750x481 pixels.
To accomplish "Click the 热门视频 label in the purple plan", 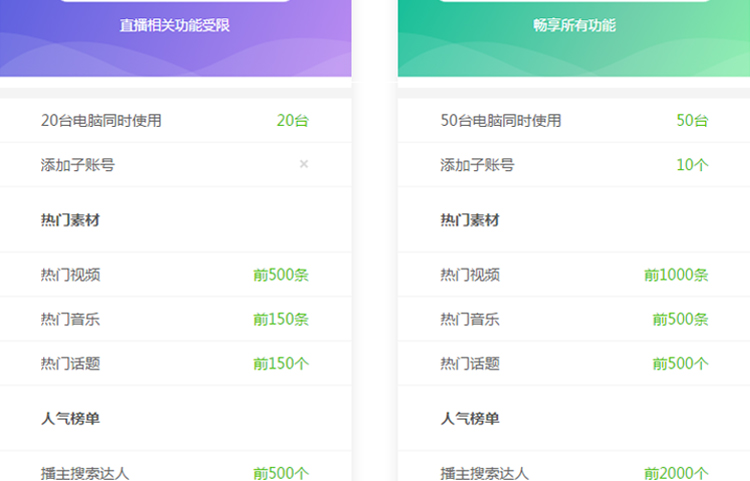I will pyautogui.click(x=70, y=275).
